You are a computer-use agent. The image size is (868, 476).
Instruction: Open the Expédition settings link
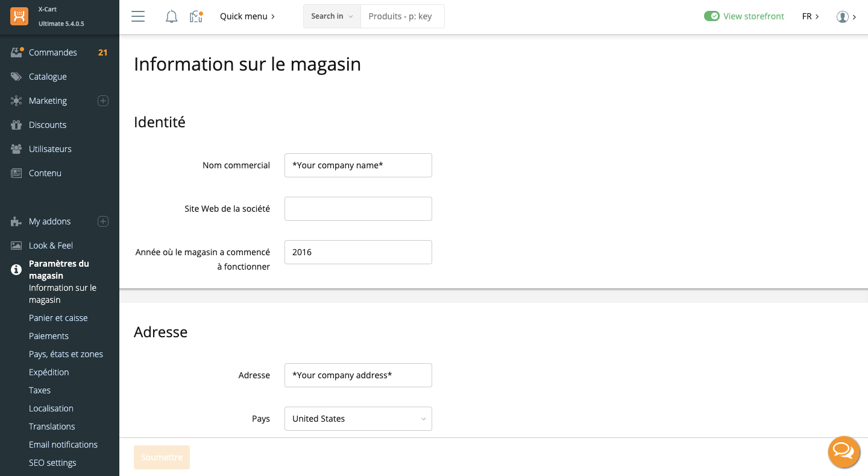[x=49, y=372]
